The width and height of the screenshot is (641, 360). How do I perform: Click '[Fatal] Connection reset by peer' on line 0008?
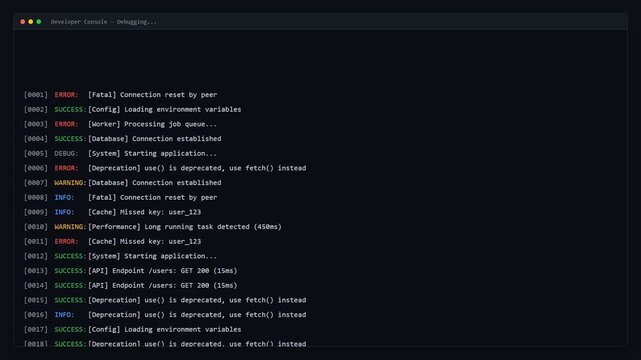coord(152,198)
